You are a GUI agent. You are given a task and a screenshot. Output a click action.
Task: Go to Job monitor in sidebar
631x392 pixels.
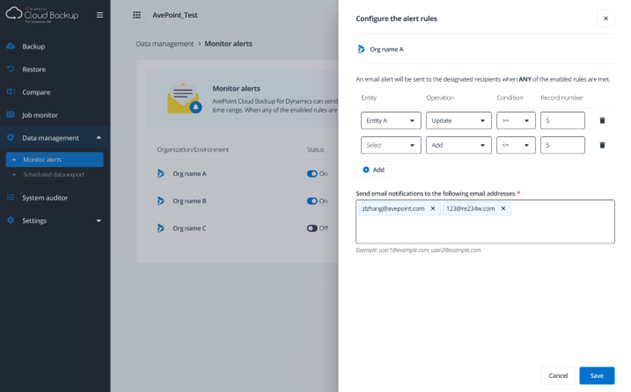point(40,115)
